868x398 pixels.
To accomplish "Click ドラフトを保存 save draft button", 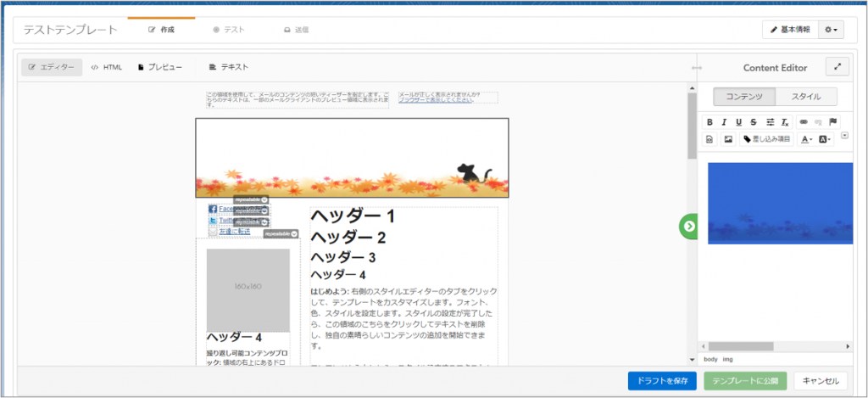I will [662, 382].
